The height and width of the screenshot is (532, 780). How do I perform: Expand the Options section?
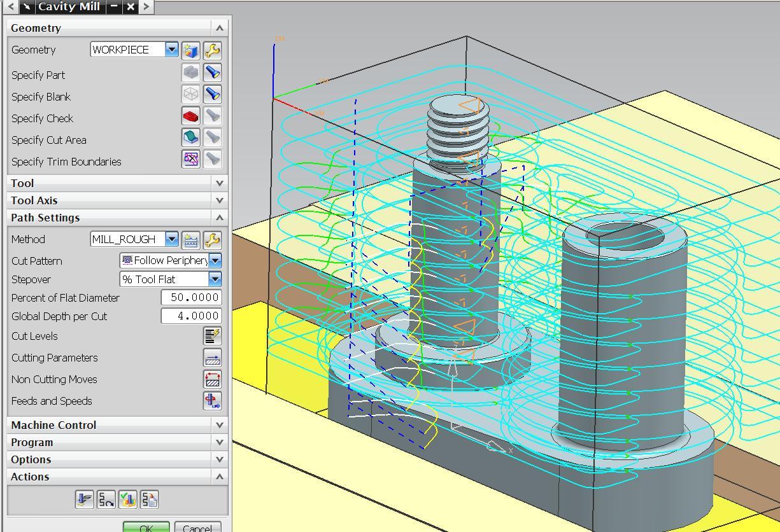[x=220, y=459]
